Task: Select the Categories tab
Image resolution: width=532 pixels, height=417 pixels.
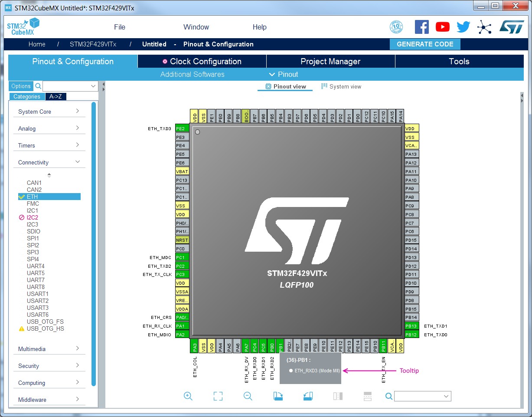Action: click(x=27, y=97)
